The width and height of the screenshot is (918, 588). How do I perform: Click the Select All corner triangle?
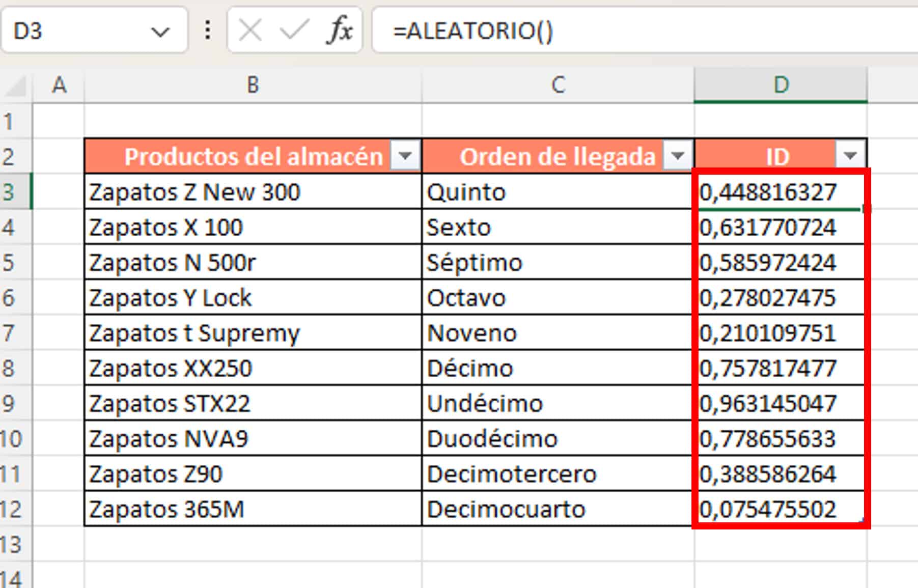click(x=16, y=86)
